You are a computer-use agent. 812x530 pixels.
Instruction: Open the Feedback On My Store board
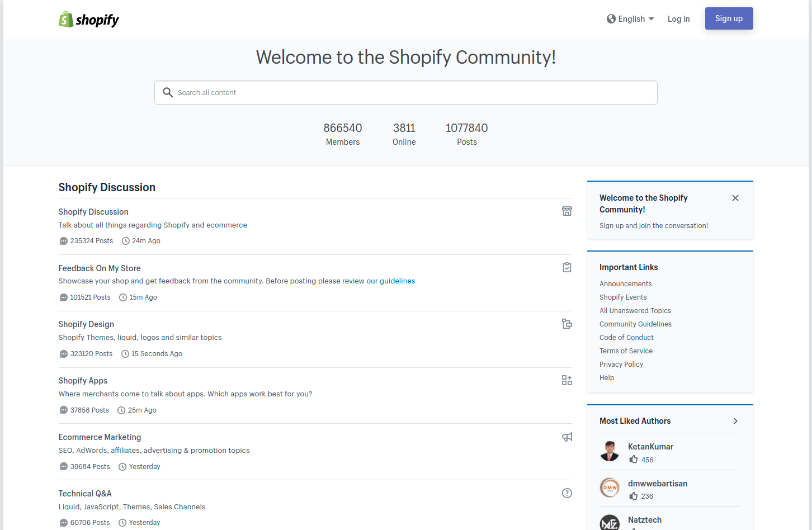[100, 268]
